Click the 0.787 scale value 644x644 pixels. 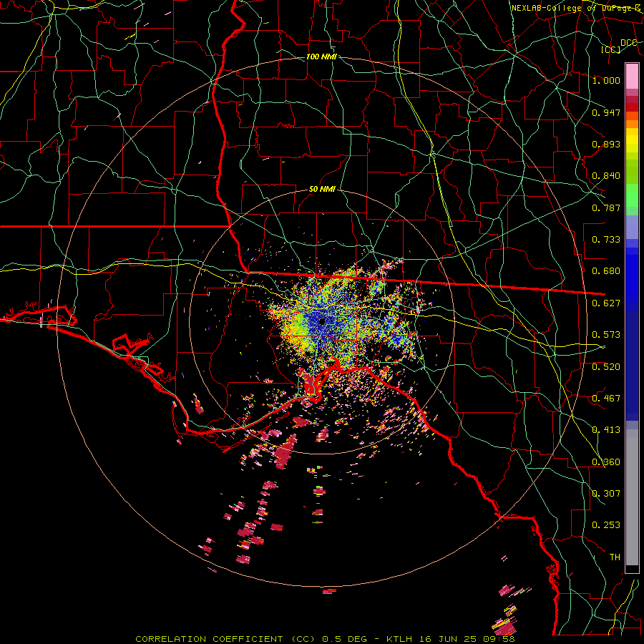tap(606, 208)
